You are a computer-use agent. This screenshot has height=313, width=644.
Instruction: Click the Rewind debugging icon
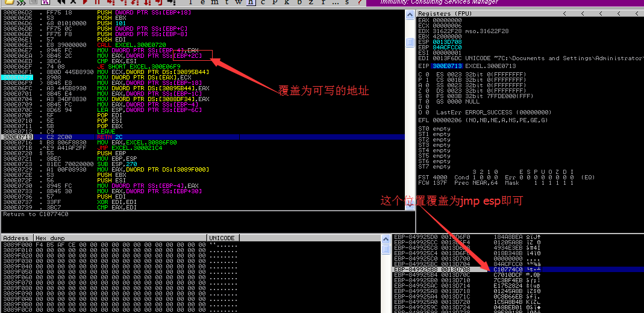coord(61,2)
